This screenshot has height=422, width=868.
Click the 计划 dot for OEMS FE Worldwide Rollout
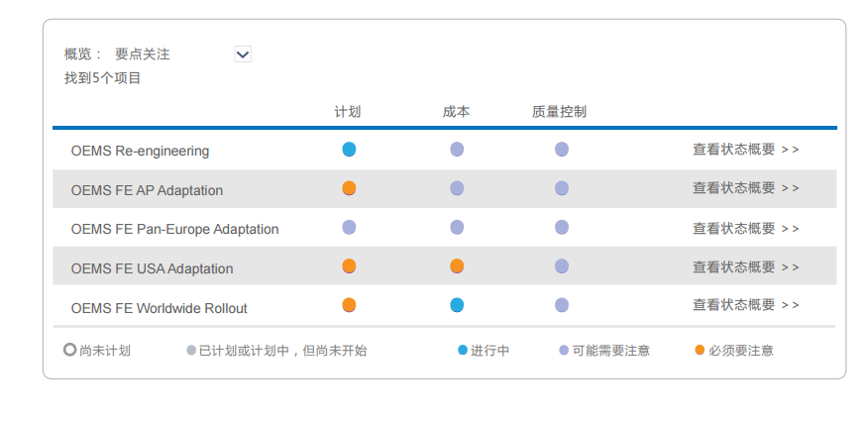pyautogui.click(x=349, y=305)
